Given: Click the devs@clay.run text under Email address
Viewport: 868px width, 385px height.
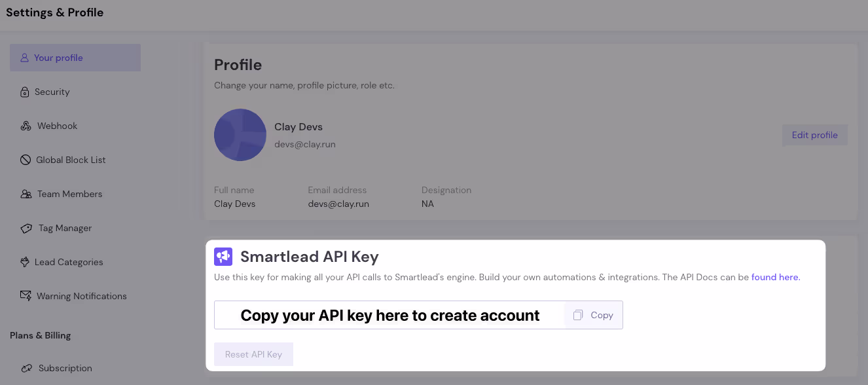Looking at the screenshot, I should tap(338, 204).
